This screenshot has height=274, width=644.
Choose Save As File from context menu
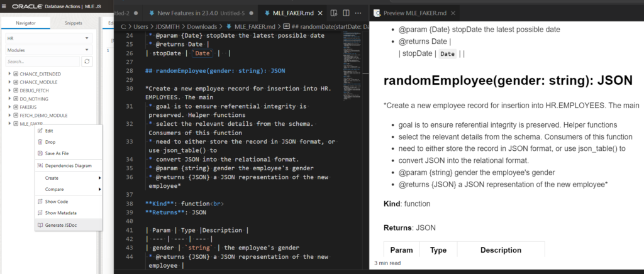pyautogui.click(x=69, y=153)
